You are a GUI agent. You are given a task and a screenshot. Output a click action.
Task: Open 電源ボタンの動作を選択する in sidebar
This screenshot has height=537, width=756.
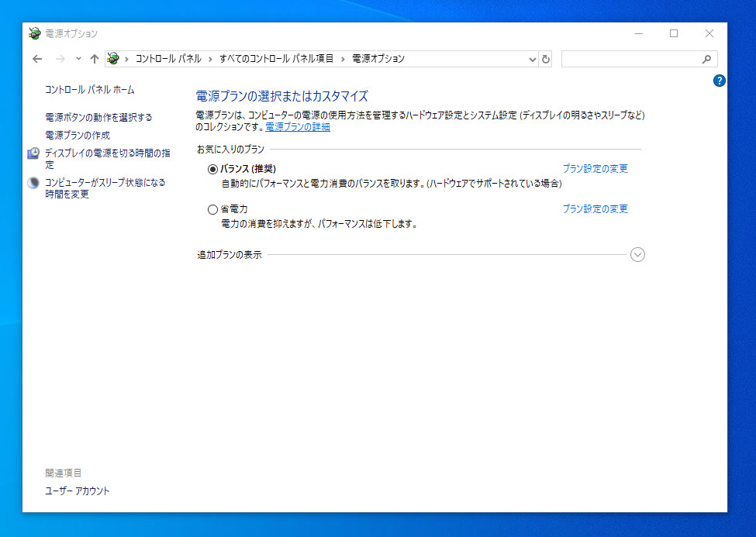pos(98,117)
